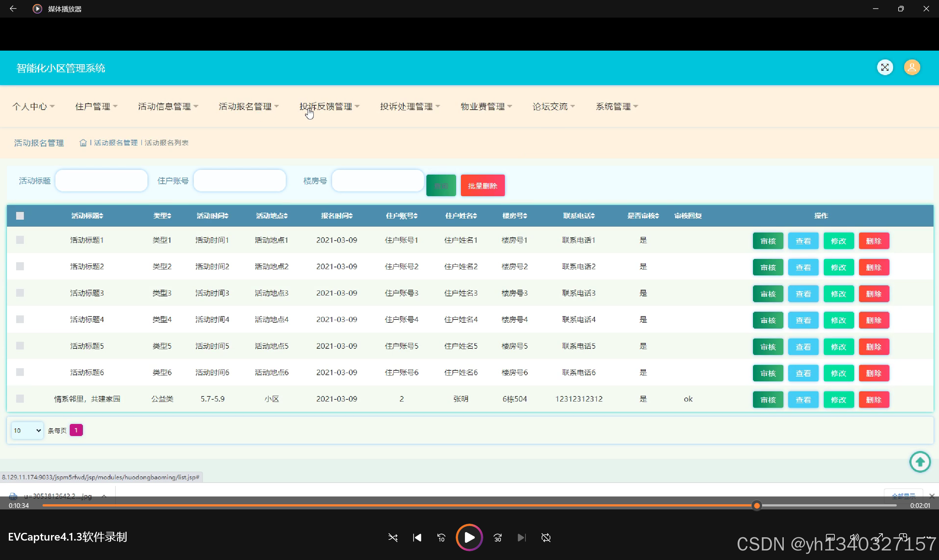Expand the 物业费管理 menu
The width and height of the screenshot is (939, 560).
(x=486, y=106)
